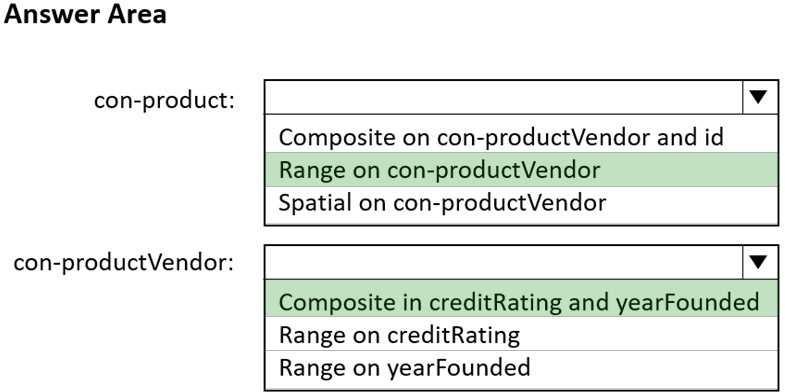This screenshot has height=392, width=785.
Task: Choose Range on creditRating option
Action: click(521, 334)
